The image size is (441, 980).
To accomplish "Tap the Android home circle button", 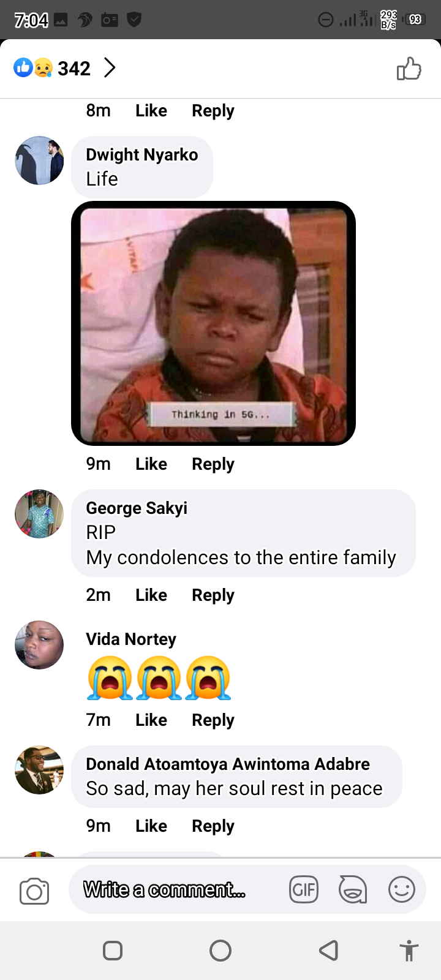I will [221, 951].
